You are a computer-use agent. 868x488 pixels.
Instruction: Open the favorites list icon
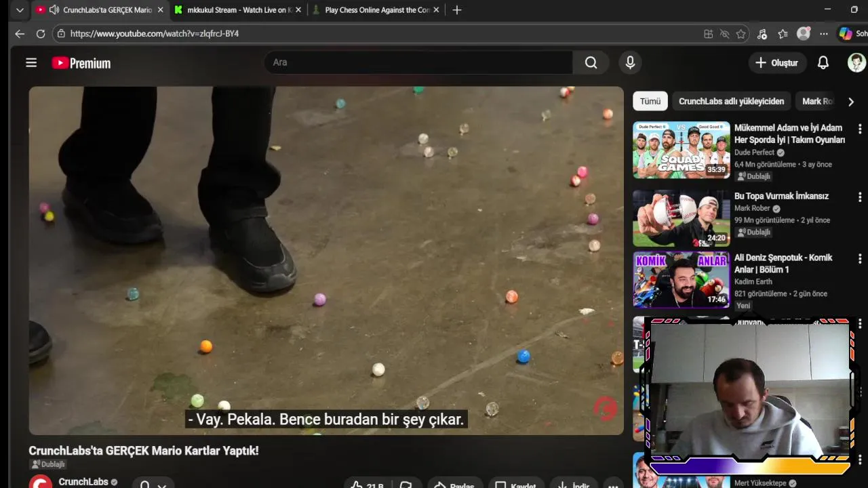783,34
